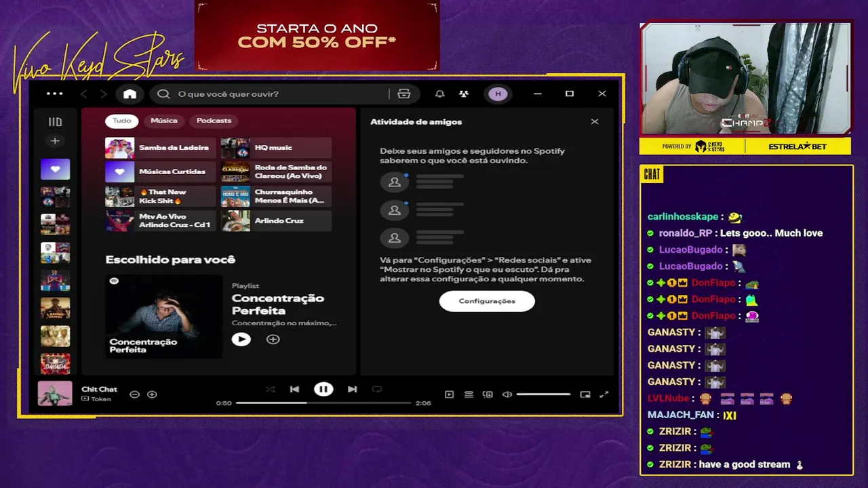The image size is (868, 488).
Task: Click the 'Chit Chat' song title
Action: coord(99,389)
